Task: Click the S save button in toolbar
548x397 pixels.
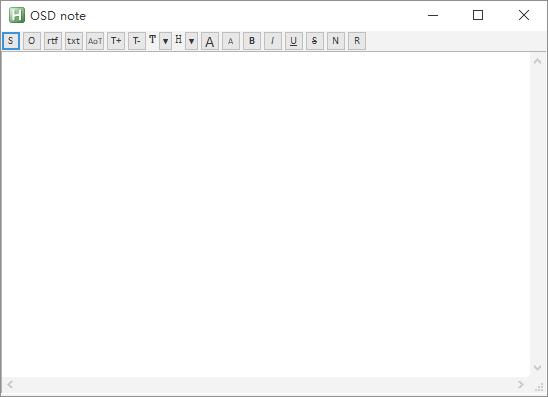Action: 11,41
